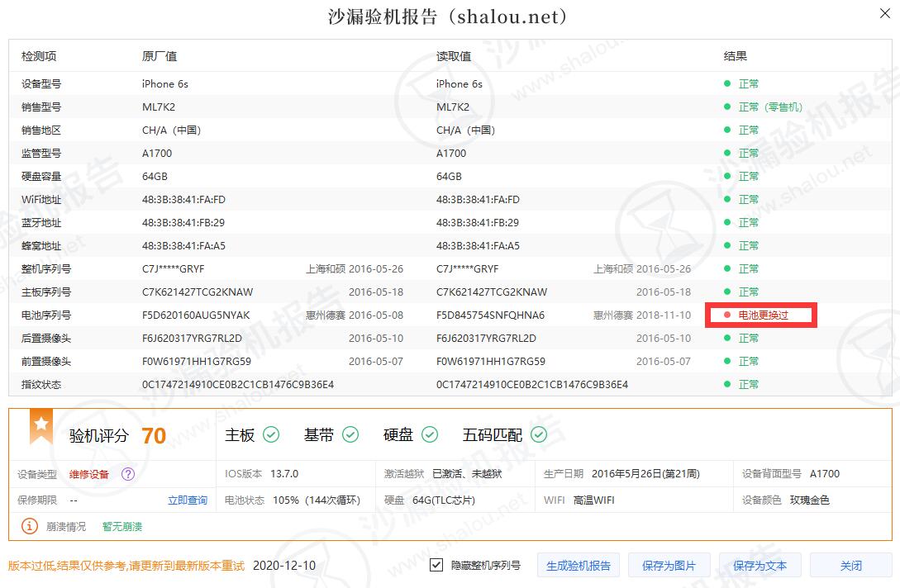Click the 读取值 column header
The width and height of the screenshot is (900, 588).
pyautogui.click(x=454, y=56)
